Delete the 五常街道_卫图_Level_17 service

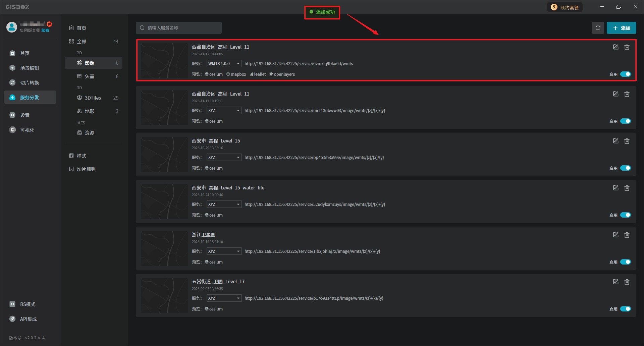pos(627,282)
